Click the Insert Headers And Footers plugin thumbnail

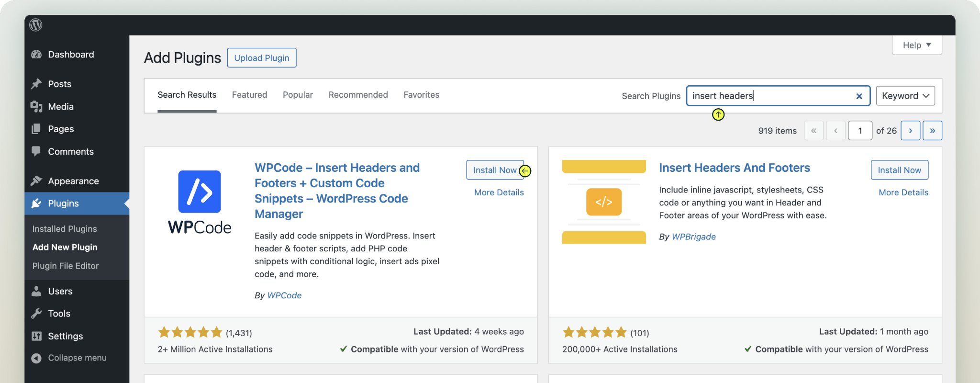(604, 202)
